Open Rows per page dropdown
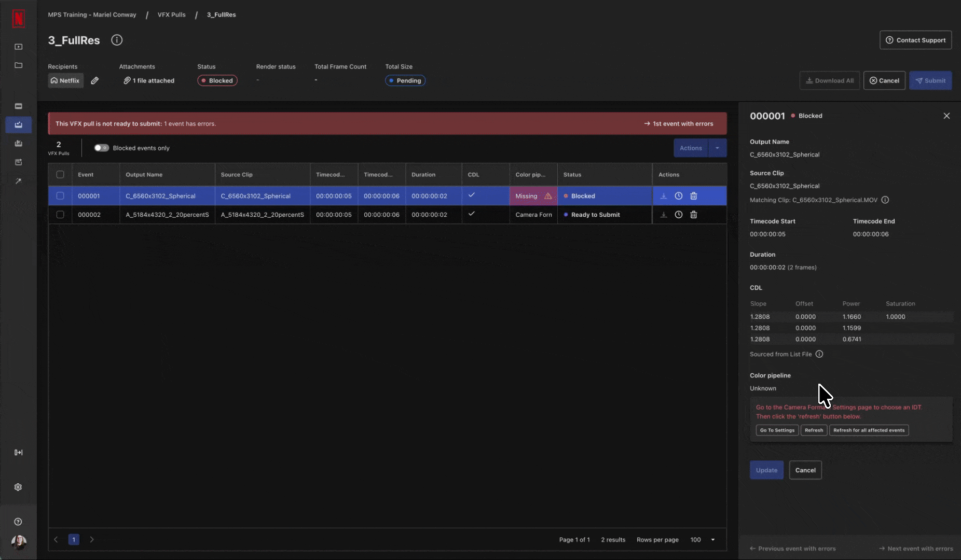 tap(712, 540)
